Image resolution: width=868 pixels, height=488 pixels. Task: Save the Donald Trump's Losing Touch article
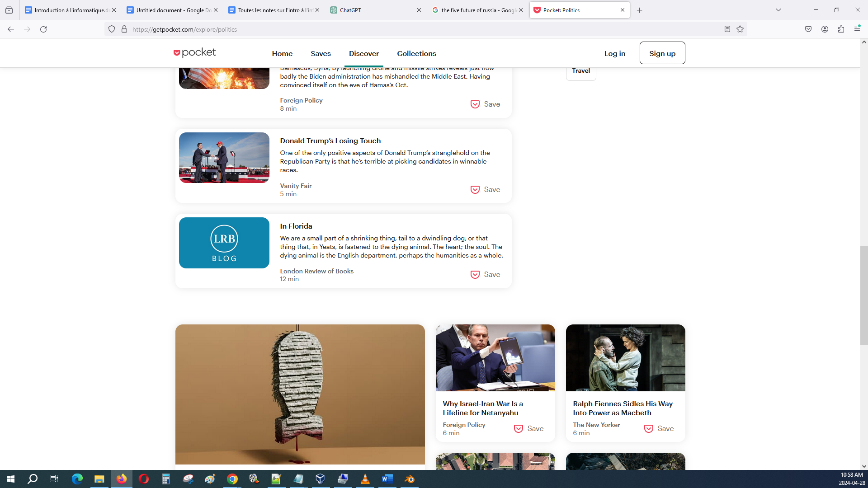coord(485,189)
